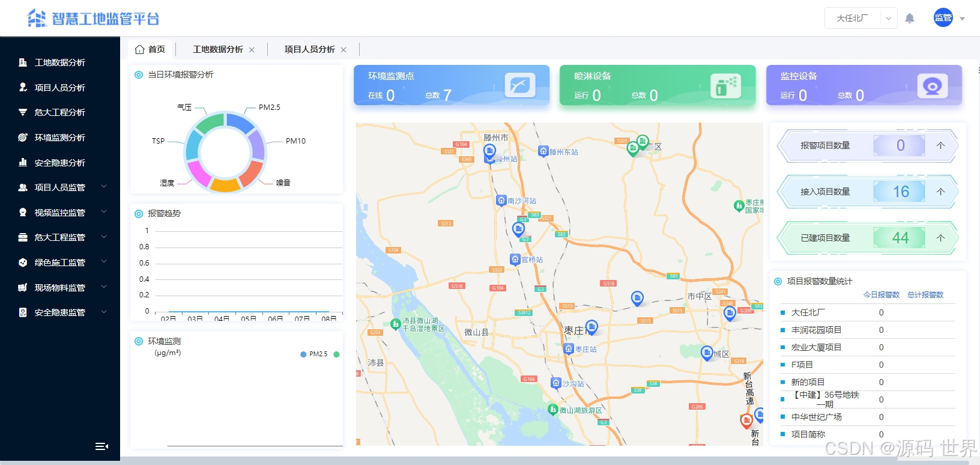The height and width of the screenshot is (465, 980).
Task: Switch to the 首页 tab
Action: [x=150, y=49]
